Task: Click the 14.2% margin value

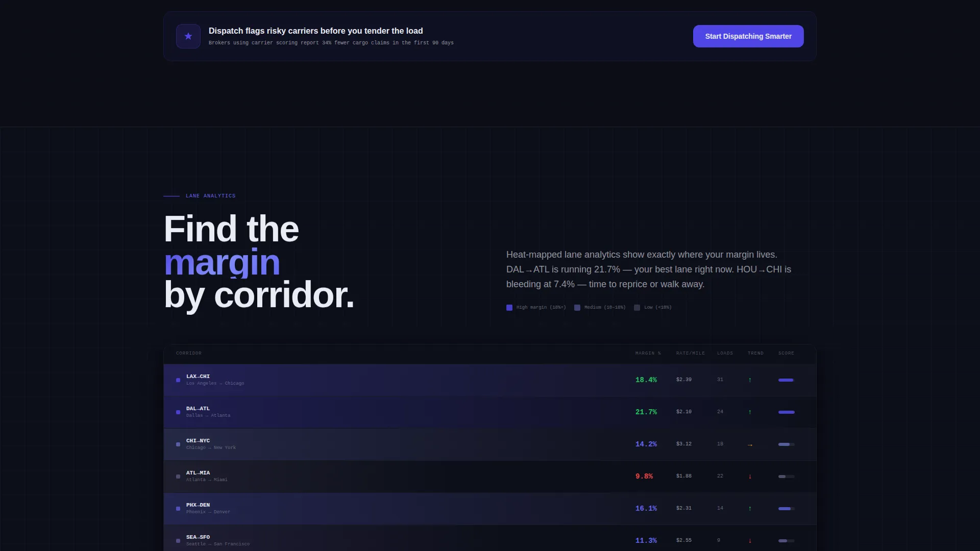Action: 646,444
